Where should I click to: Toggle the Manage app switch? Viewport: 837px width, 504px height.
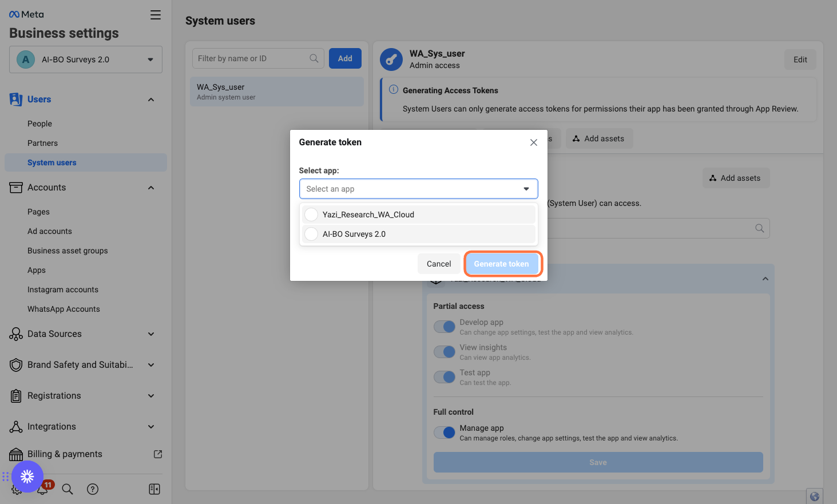click(x=445, y=432)
